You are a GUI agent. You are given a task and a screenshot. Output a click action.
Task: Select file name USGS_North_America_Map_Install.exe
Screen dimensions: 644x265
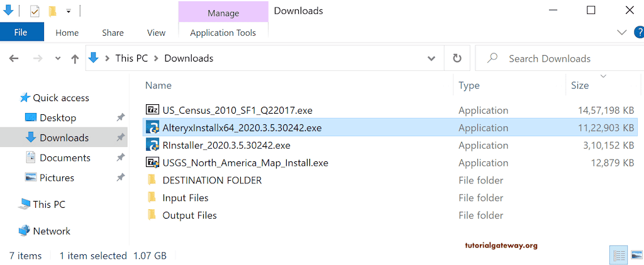tap(245, 163)
